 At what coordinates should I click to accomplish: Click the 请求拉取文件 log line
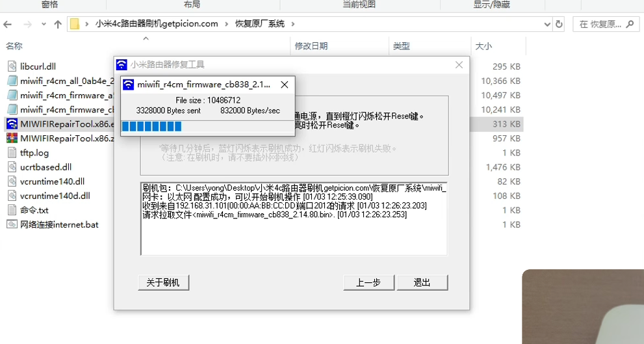coord(274,215)
